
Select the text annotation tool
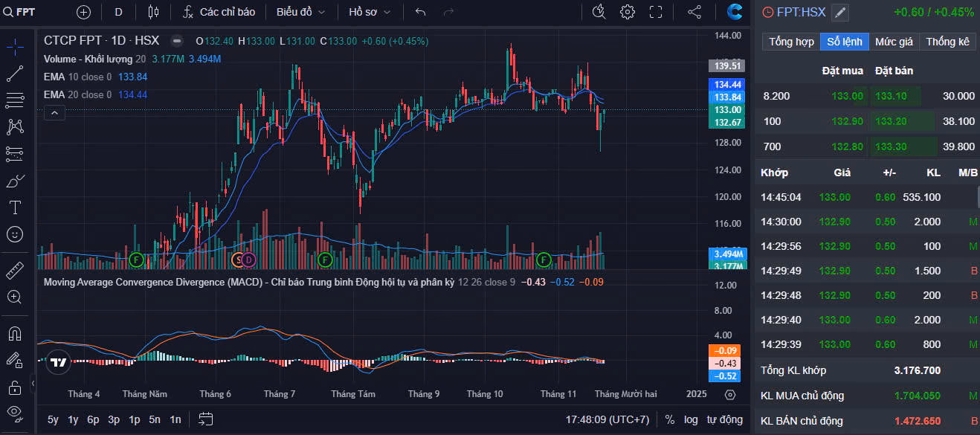point(15,207)
